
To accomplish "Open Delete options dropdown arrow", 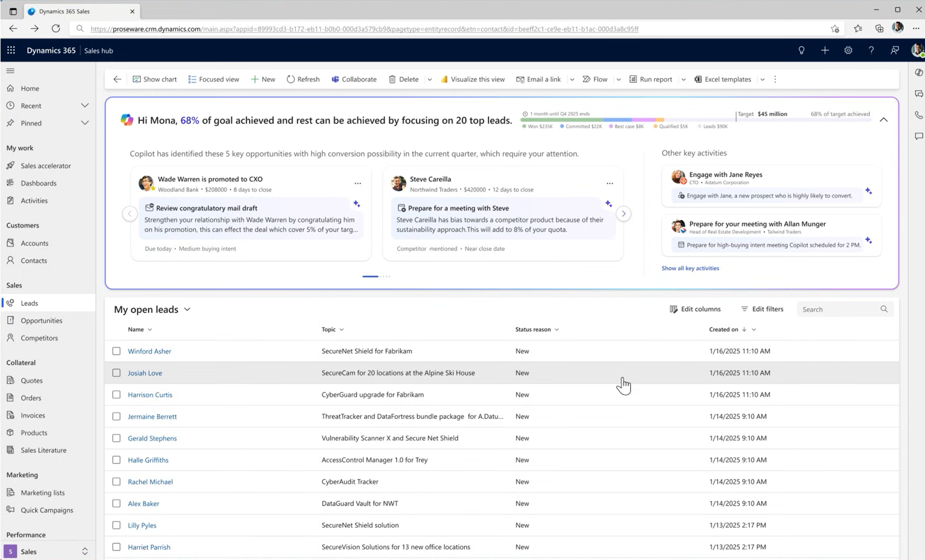I will (429, 79).
